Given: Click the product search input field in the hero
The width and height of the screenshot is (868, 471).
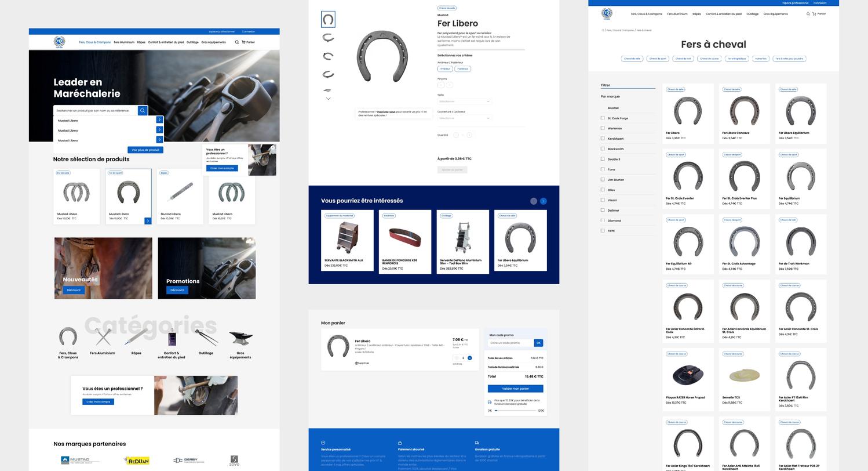Looking at the screenshot, I should (96, 110).
